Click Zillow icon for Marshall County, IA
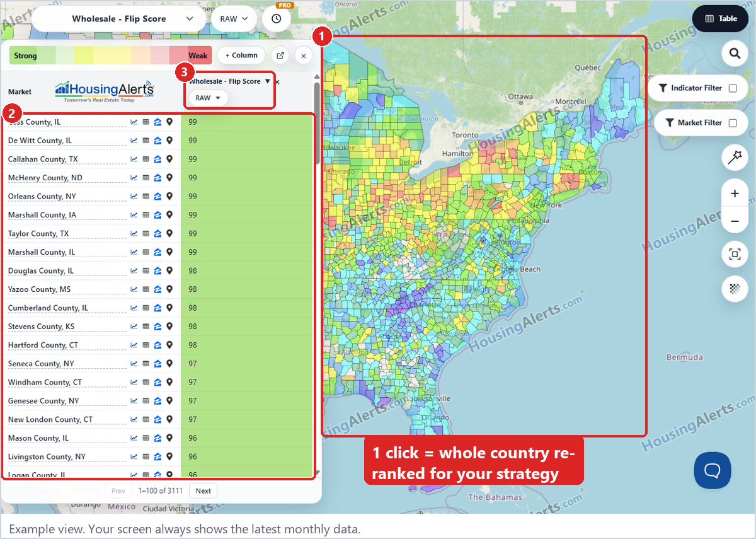Screen dimensions: 756x539 click(x=157, y=215)
